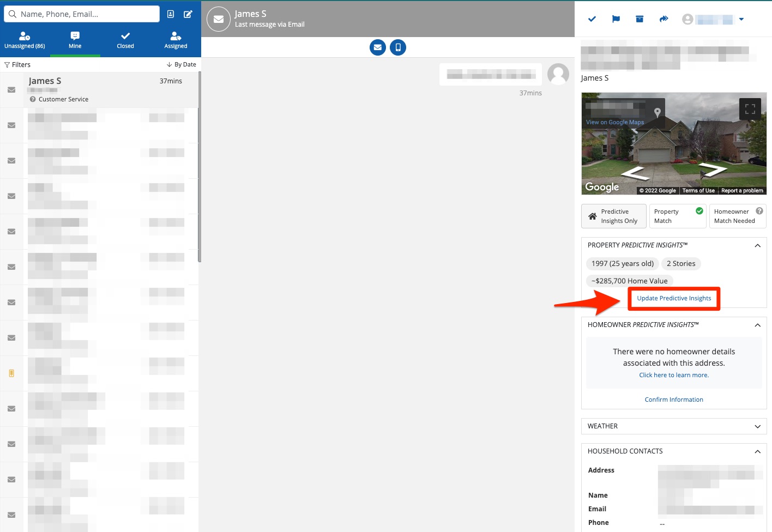
Task: Flag this conversation
Action: (x=616, y=19)
